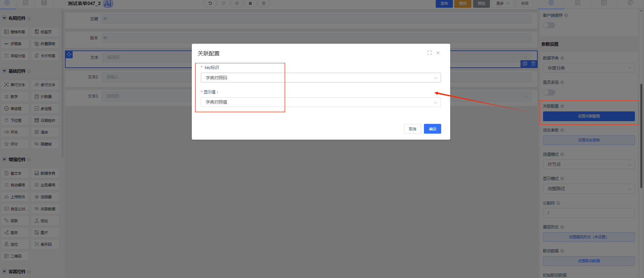
Task: Expand dialog with the fullscreen icon
Action: point(429,53)
